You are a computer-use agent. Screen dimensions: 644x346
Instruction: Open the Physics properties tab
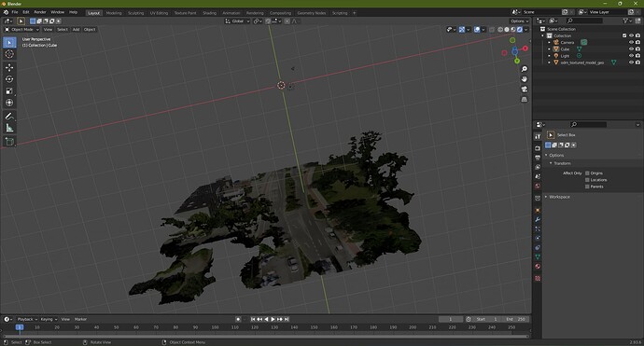[x=538, y=238]
